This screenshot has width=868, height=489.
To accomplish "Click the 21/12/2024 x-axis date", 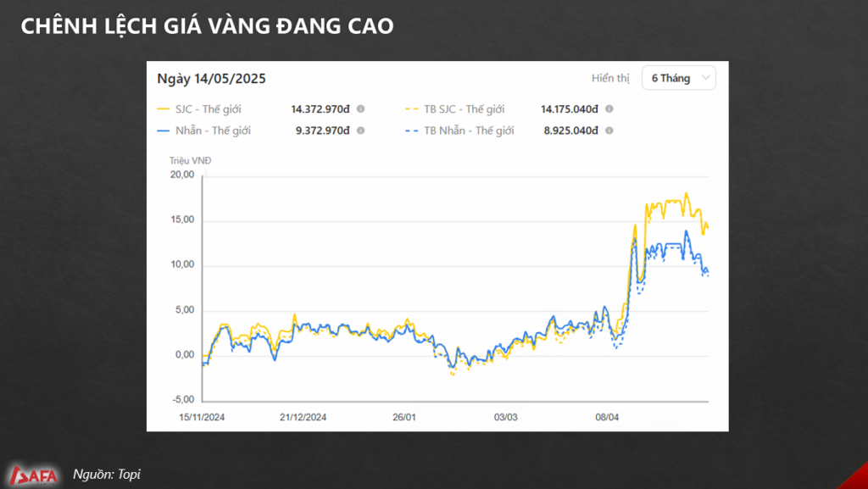I will coord(303,417).
